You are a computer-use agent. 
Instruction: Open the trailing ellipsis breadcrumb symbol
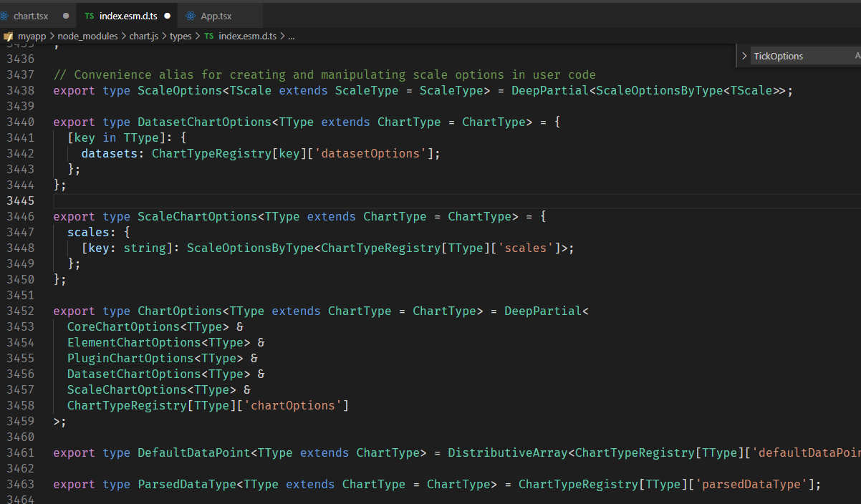point(292,36)
